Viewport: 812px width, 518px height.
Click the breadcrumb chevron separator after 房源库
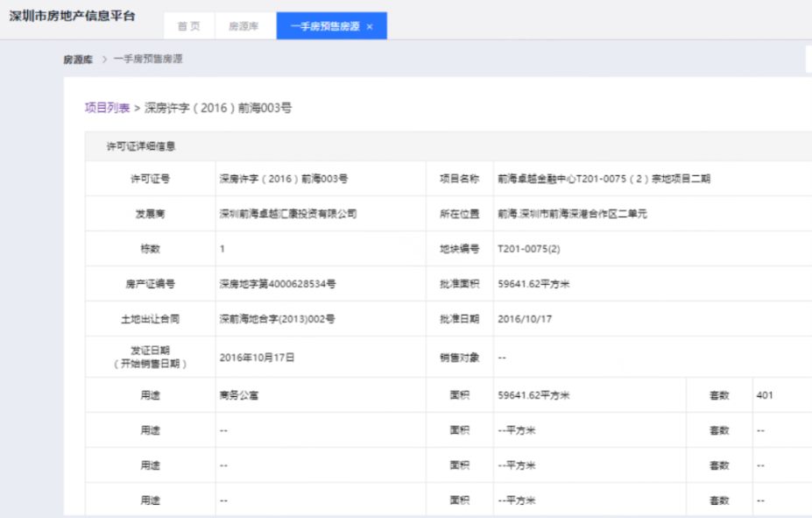pos(103,60)
